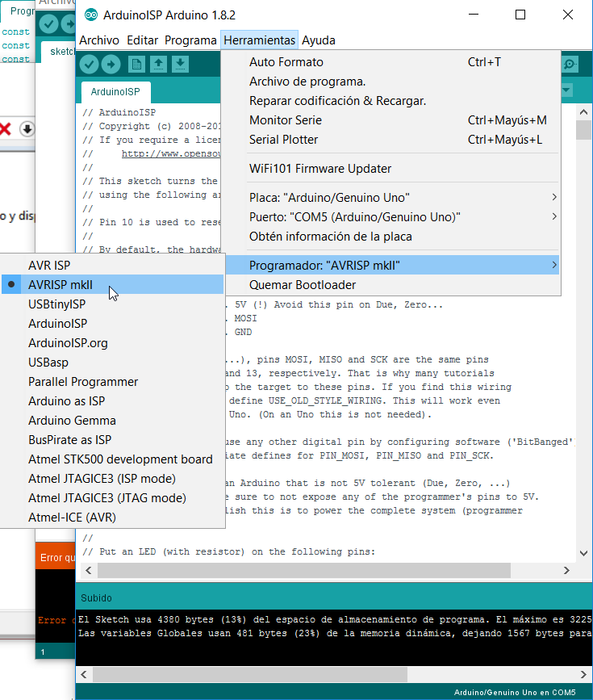Close the Herramientas menu
The image size is (593, 700).
pyautogui.click(x=259, y=40)
